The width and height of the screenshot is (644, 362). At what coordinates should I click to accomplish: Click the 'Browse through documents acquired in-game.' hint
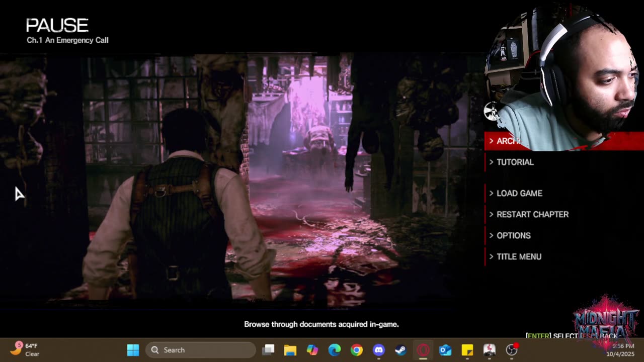[321, 324]
